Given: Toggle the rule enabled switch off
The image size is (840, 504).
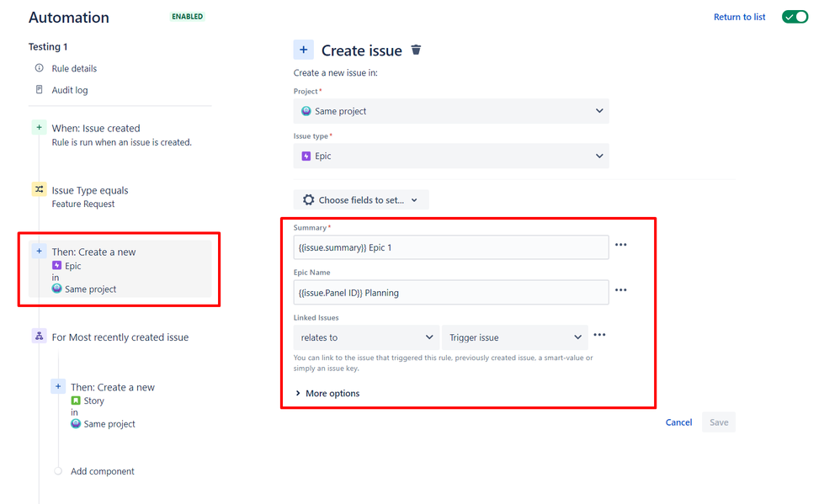Looking at the screenshot, I should click(795, 17).
